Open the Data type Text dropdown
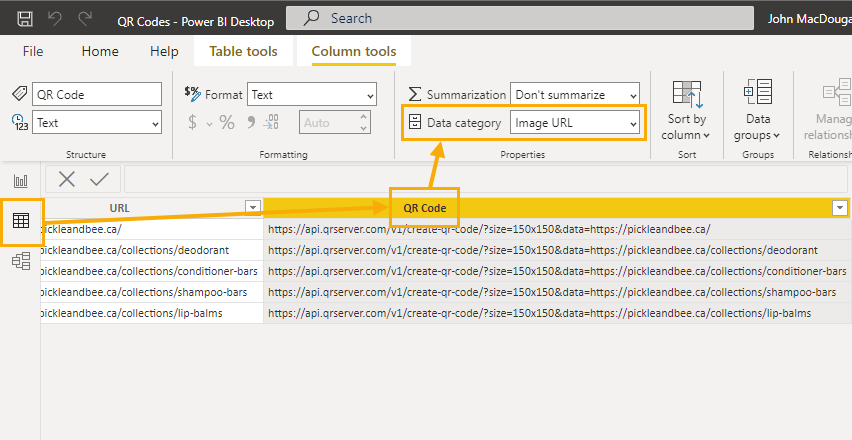 pos(97,122)
